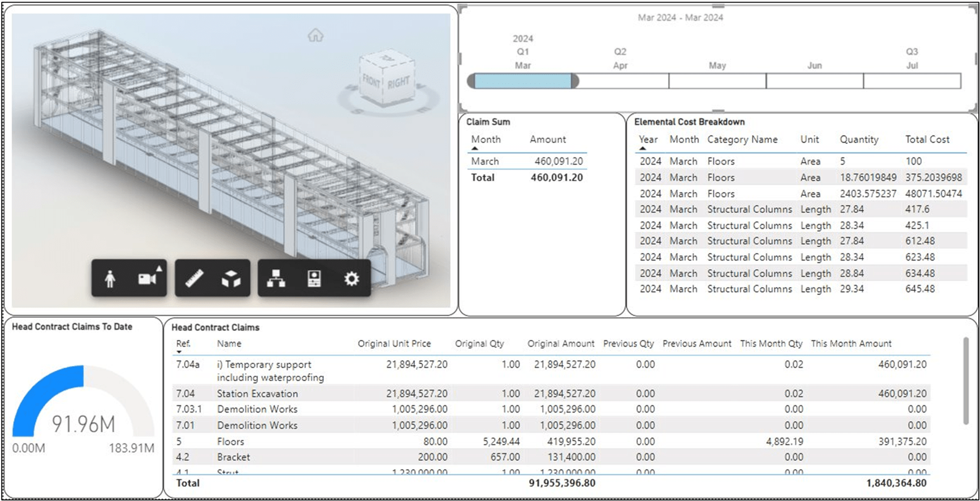Click the Month column header in Elemental Cost
Screen dimensions: 980x501
click(684, 139)
